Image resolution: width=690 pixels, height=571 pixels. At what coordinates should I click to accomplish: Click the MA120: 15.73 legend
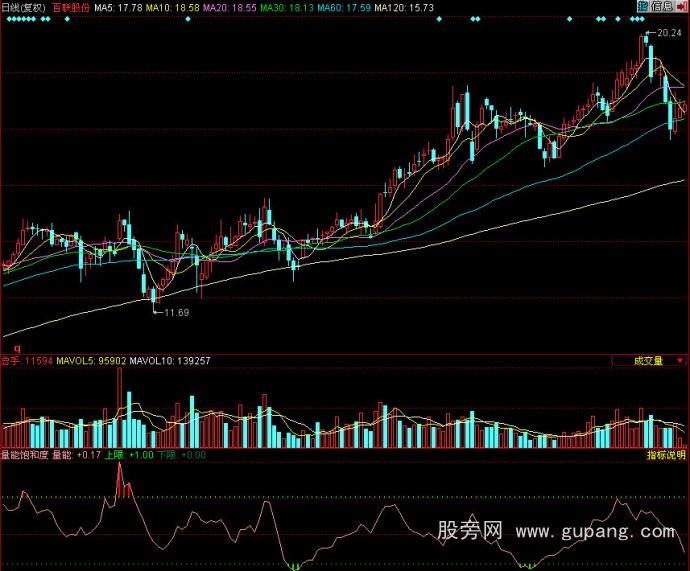click(404, 7)
